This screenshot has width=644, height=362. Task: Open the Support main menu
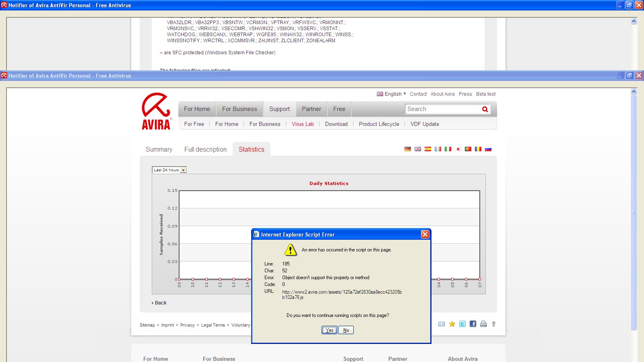point(279,109)
